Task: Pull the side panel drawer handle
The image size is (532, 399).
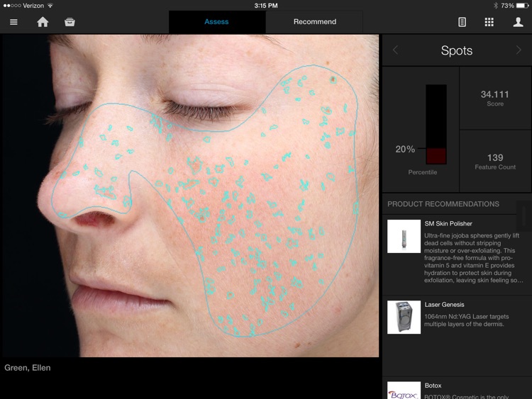Action: (524, 215)
